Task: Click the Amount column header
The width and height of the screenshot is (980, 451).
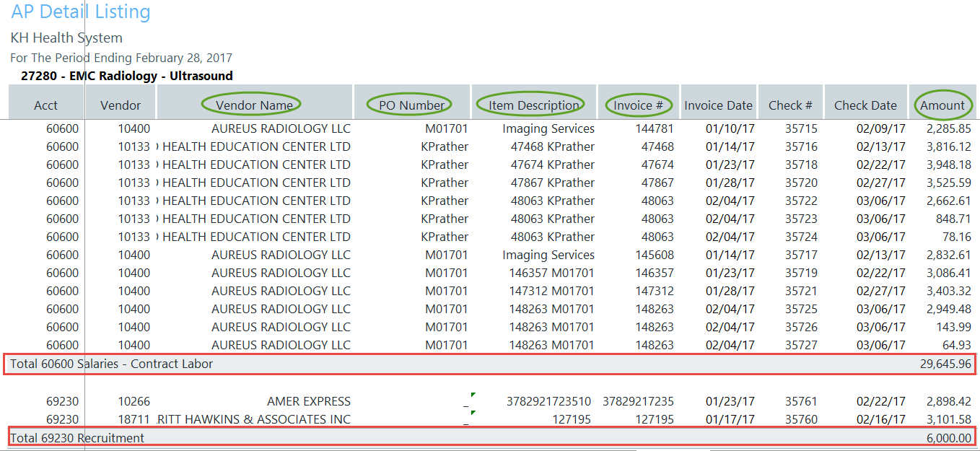Action: point(942,105)
